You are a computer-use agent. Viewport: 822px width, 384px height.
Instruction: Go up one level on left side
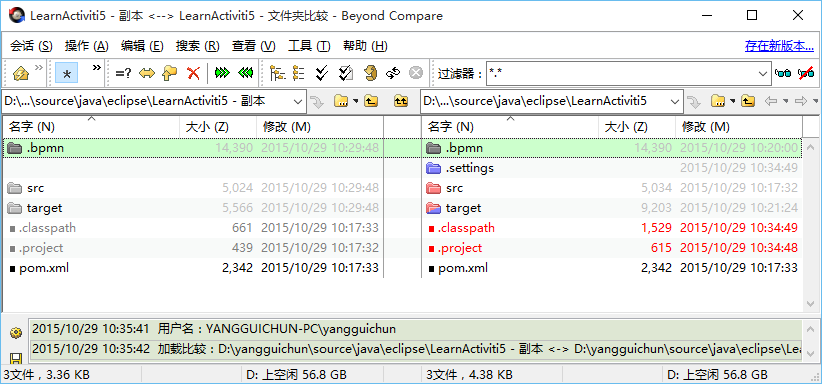pyautogui.click(x=371, y=101)
